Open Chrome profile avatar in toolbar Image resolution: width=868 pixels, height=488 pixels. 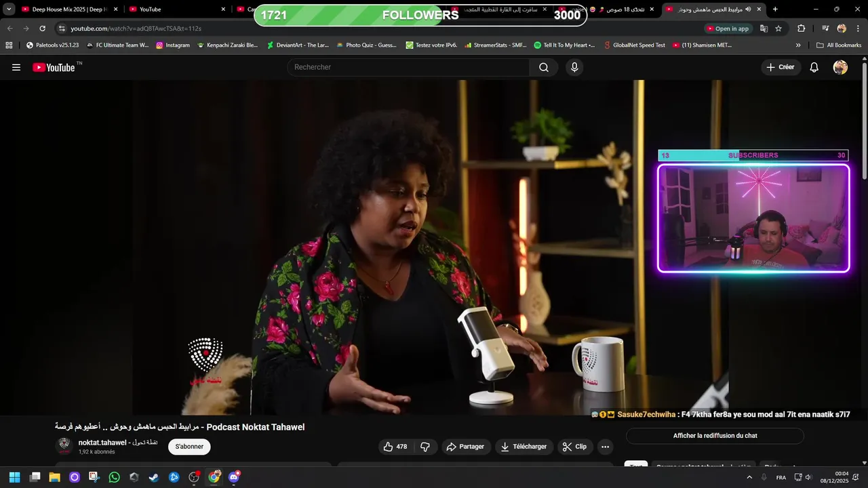(842, 28)
